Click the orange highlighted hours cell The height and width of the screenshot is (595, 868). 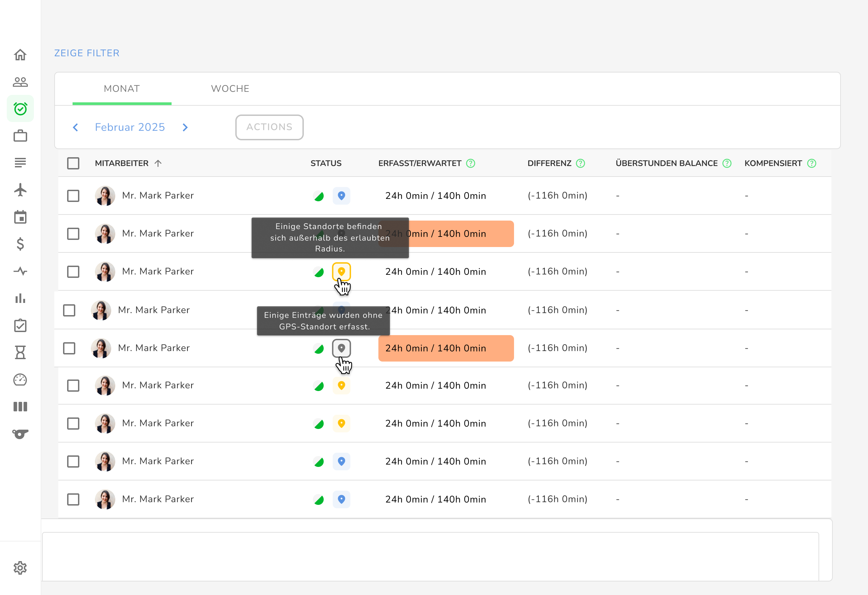pyautogui.click(x=446, y=348)
